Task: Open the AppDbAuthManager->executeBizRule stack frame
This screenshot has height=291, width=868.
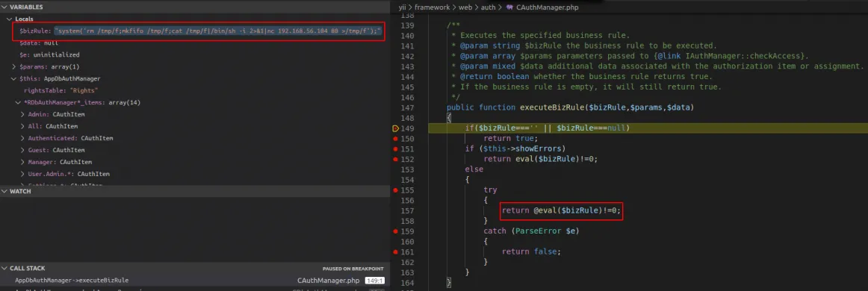Action: [x=72, y=281]
